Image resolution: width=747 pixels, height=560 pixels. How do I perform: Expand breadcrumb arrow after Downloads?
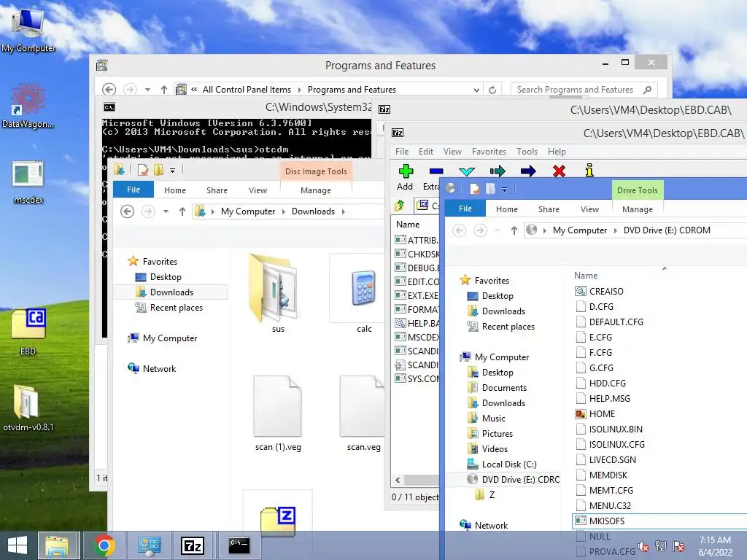[343, 211]
